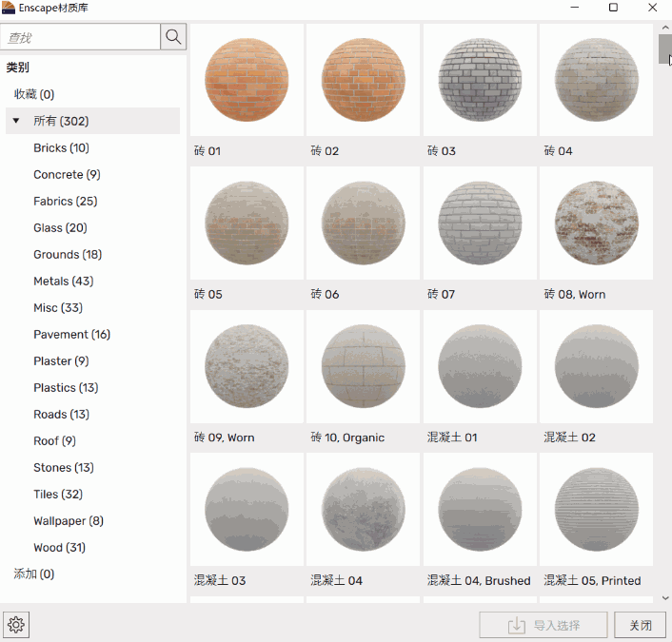The width and height of the screenshot is (672, 642).
Task: Select the 砖 04 material thumbnail
Action: (596, 80)
